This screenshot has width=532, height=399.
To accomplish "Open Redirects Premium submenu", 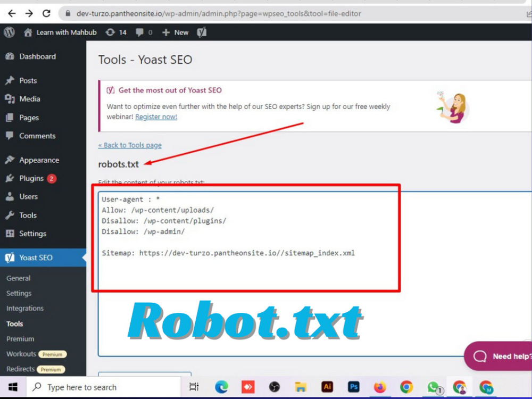I will click(36, 369).
